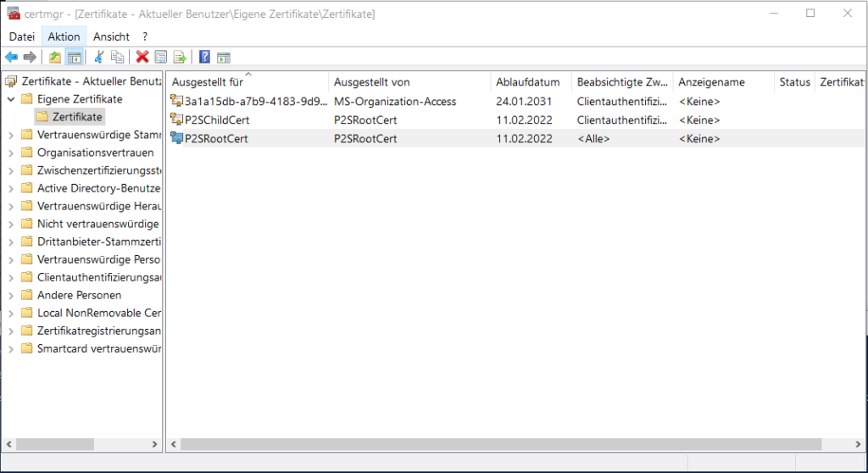Expand the Active Directory-Benutzer node
This screenshot has height=473, width=868.
[11, 188]
